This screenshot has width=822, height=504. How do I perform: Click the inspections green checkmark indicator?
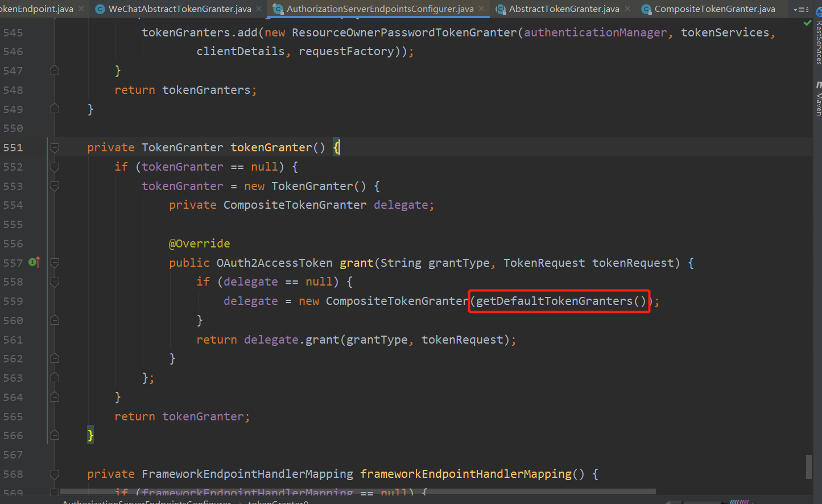808,23
